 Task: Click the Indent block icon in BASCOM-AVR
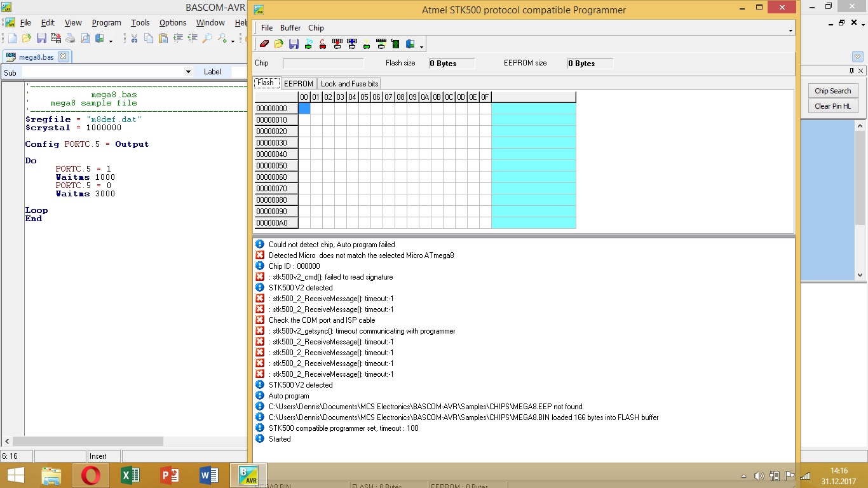(178, 39)
